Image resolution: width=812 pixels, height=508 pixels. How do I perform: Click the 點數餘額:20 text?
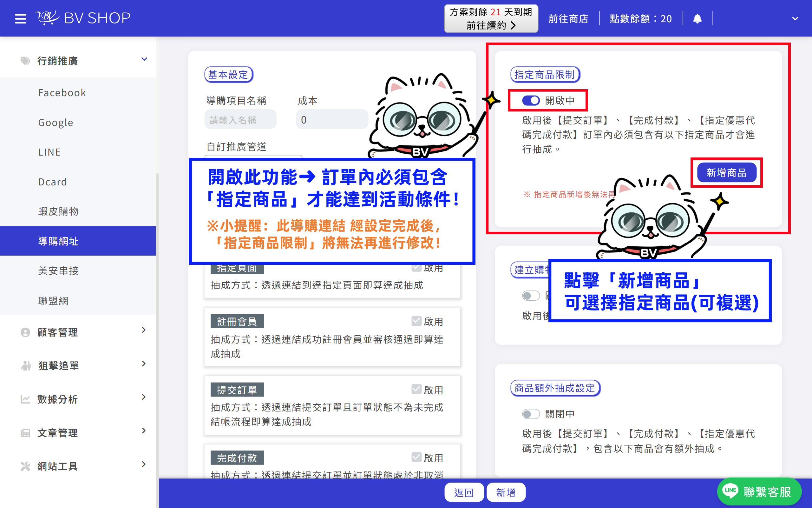pyautogui.click(x=640, y=19)
